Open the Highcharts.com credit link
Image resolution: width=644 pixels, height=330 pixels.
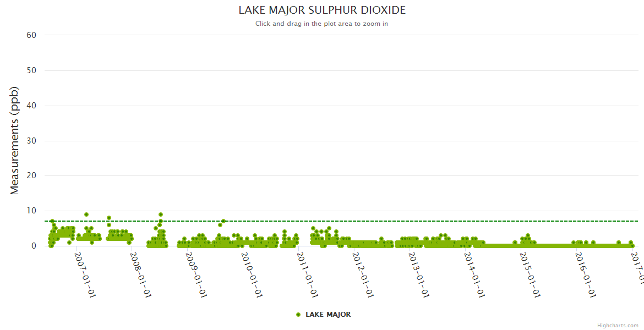[x=618, y=325]
